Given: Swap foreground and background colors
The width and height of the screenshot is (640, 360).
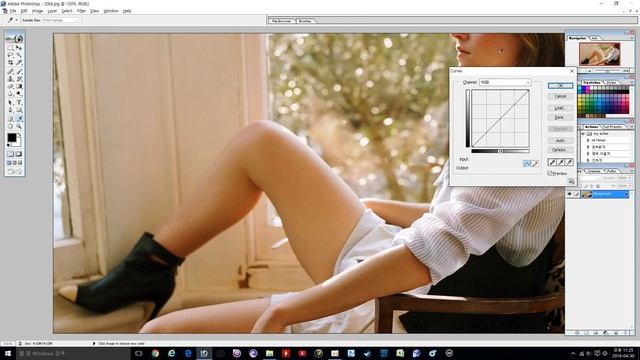Looking at the screenshot, I should pyautogui.click(x=19, y=135).
